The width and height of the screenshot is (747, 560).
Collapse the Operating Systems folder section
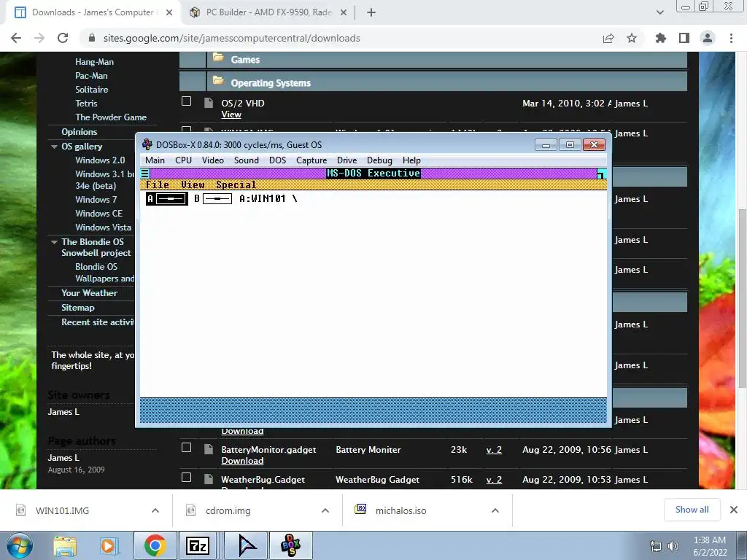[x=218, y=80]
